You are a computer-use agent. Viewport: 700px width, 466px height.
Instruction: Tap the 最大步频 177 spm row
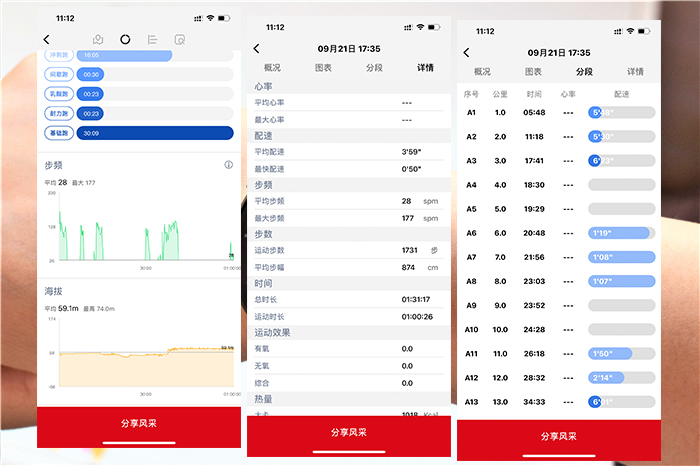[349, 218]
